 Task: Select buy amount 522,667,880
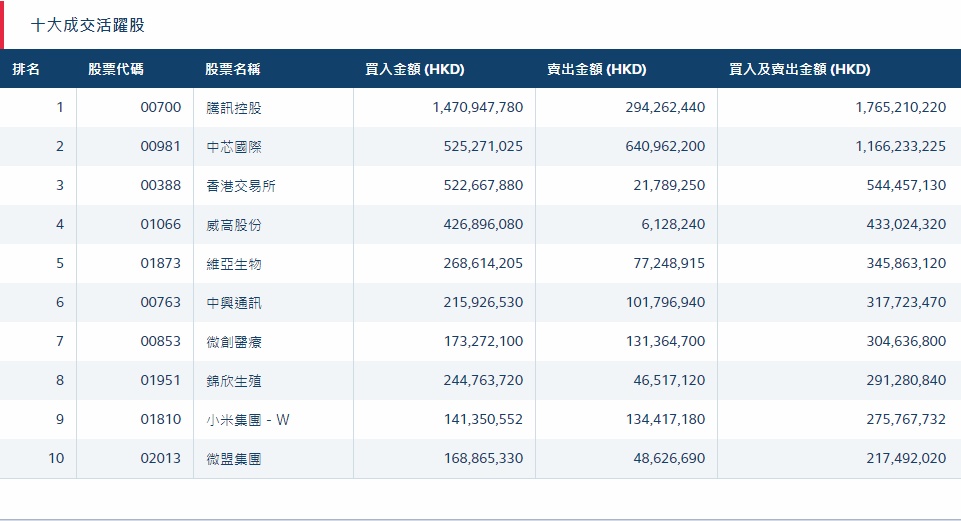point(484,185)
